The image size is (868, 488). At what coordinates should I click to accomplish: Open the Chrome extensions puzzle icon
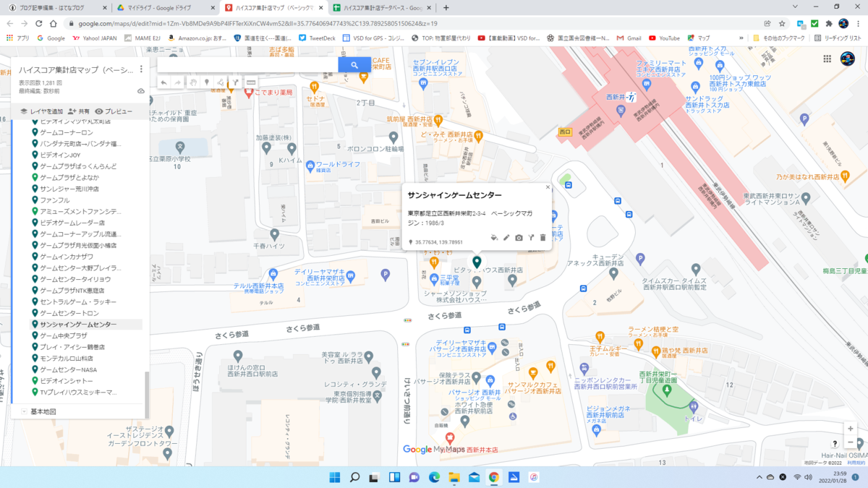pyautogui.click(x=829, y=23)
